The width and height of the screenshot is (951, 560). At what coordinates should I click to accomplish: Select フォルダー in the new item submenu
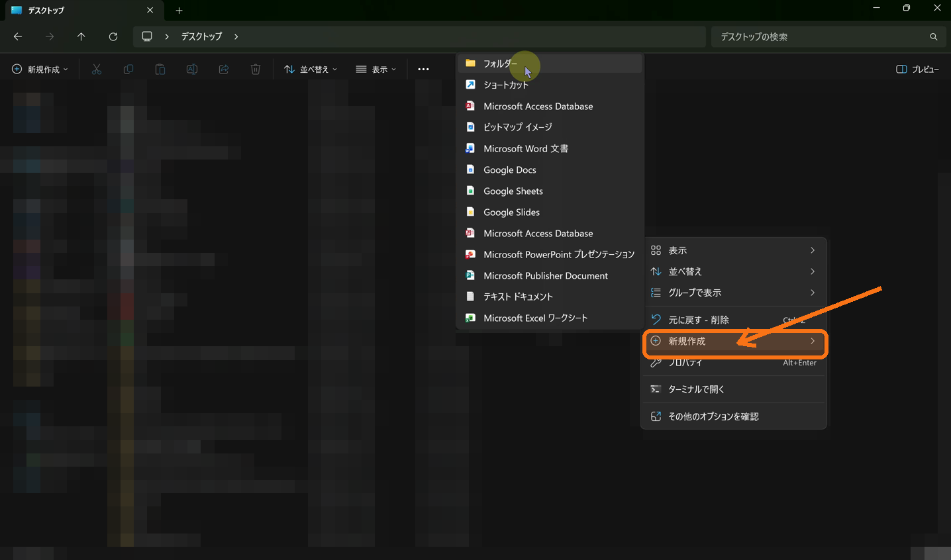click(550, 64)
